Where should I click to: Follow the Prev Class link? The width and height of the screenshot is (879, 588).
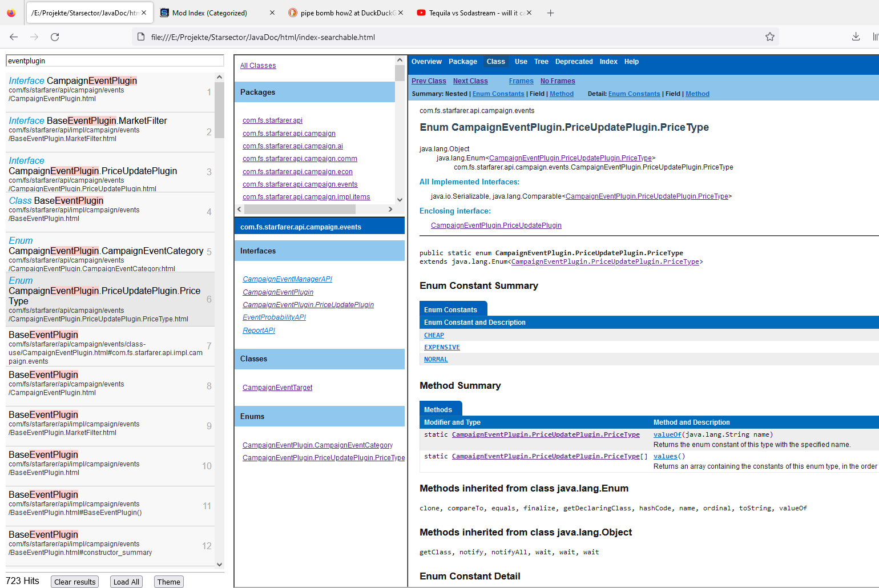coord(429,81)
